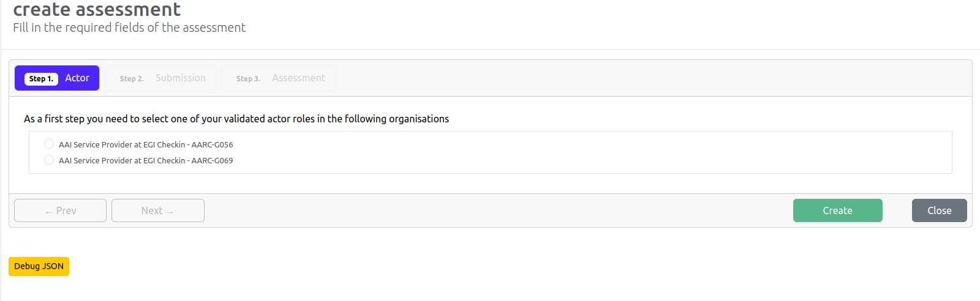Click the 'Step 3.' label marker
The width and height of the screenshot is (980, 301).
[x=248, y=78]
